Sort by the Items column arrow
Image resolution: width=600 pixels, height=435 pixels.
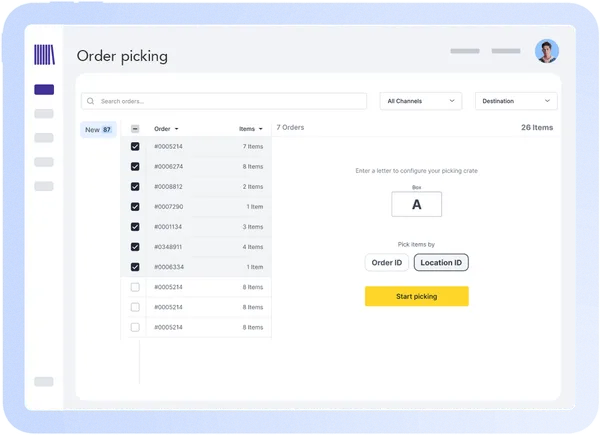(261, 129)
